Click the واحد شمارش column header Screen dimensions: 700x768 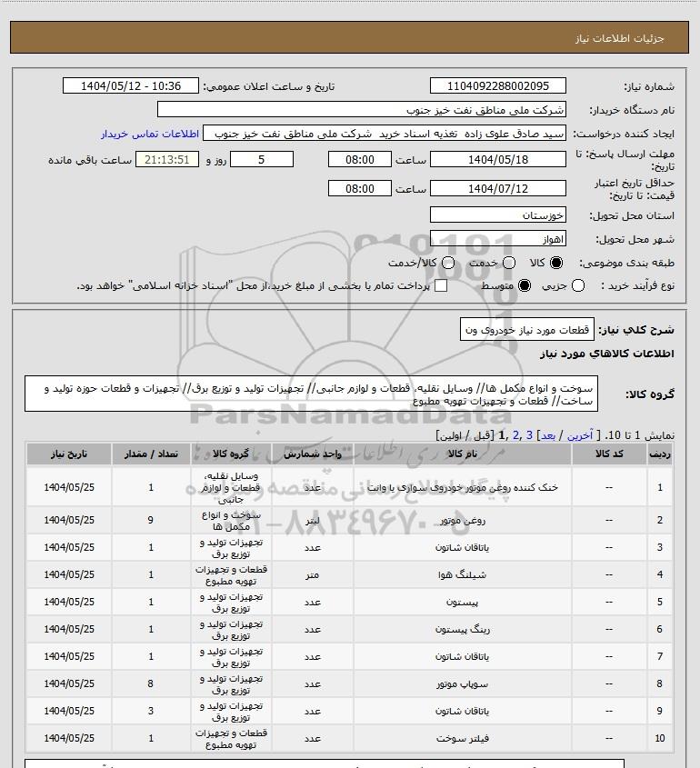pyautogui.click(x=313, y=454)
